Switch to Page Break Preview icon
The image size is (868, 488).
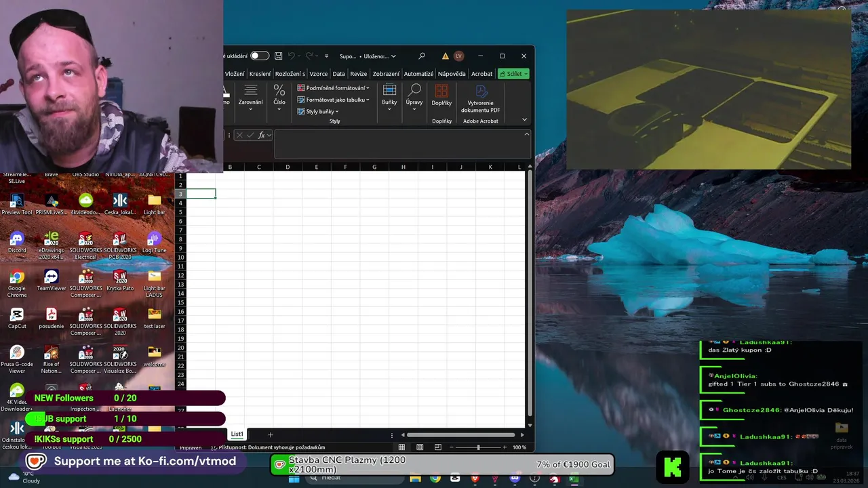coord(437,447)
